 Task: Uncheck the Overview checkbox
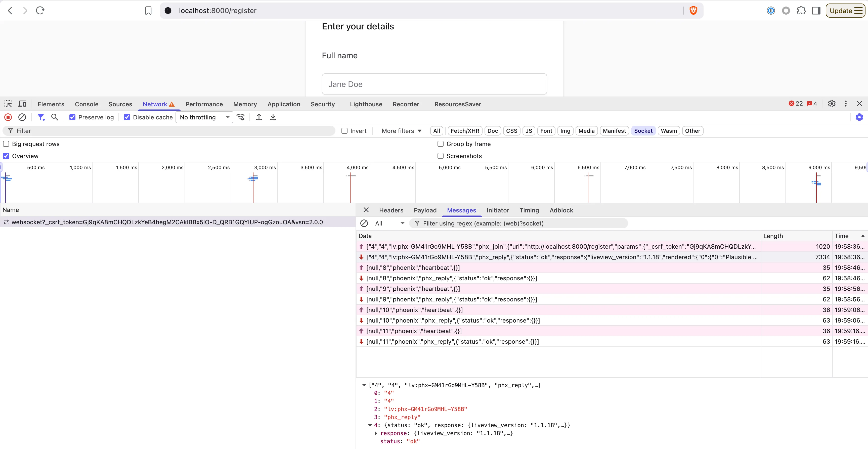point(6,156)
